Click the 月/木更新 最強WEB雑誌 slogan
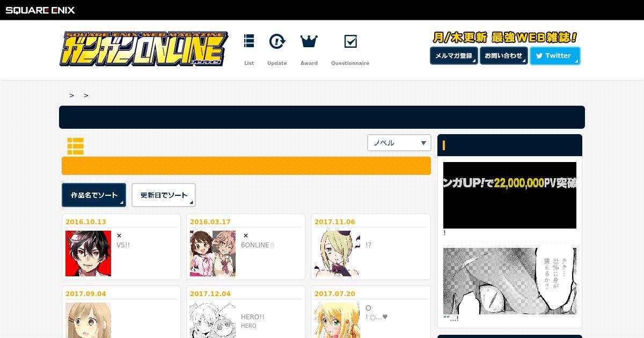This screenshot has height=338, width=644. pyautogui.click(x=505, y=38)
